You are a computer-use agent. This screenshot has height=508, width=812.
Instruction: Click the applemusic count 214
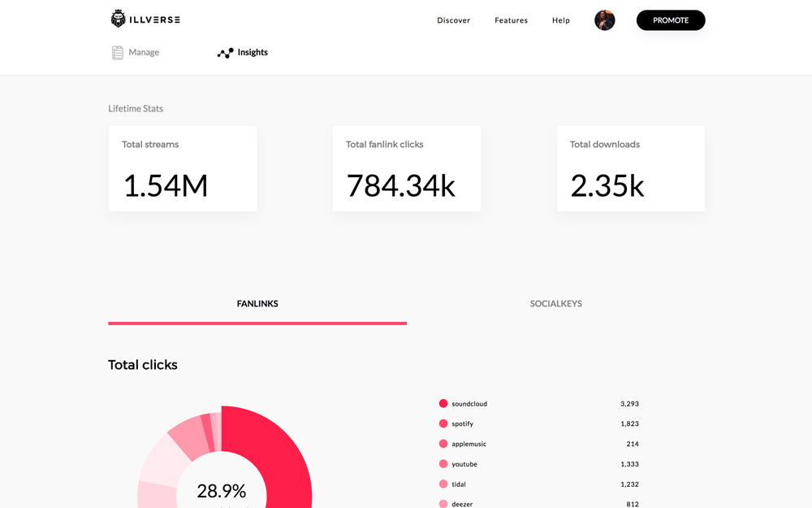pyautogui.click(x=633, y=445)
